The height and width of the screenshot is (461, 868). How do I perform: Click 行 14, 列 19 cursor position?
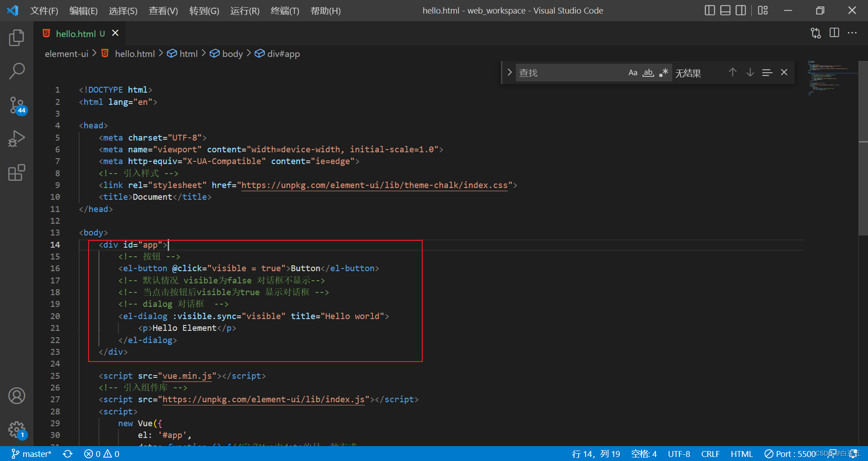[596, 454]
